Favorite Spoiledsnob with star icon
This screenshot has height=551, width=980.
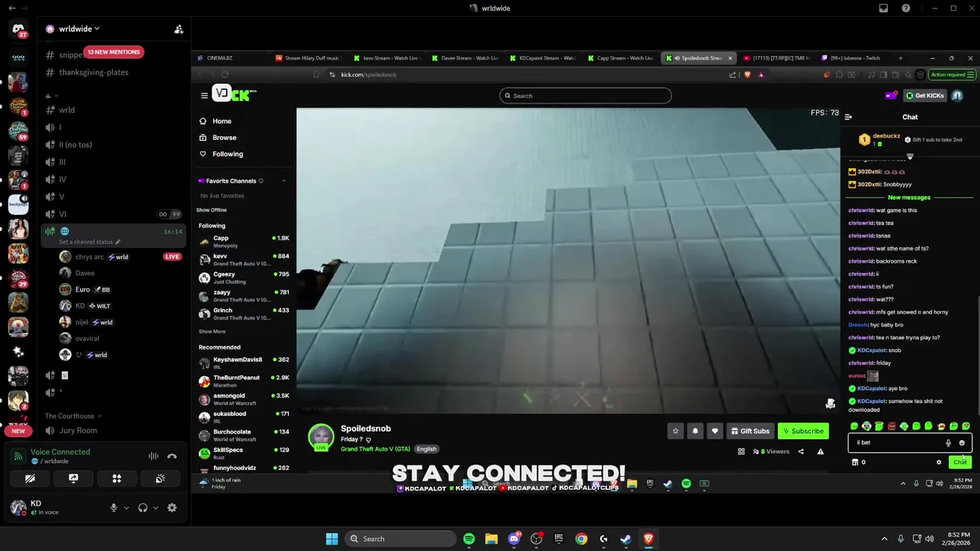click(675, 431)
